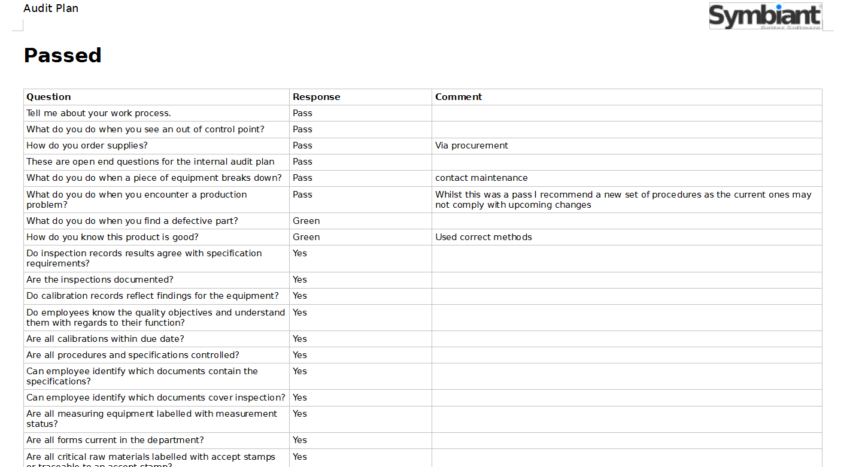Click "How do you know this product is good?"
The height and width of the screenshot is (467, 868).
click(x=113, y=237)
